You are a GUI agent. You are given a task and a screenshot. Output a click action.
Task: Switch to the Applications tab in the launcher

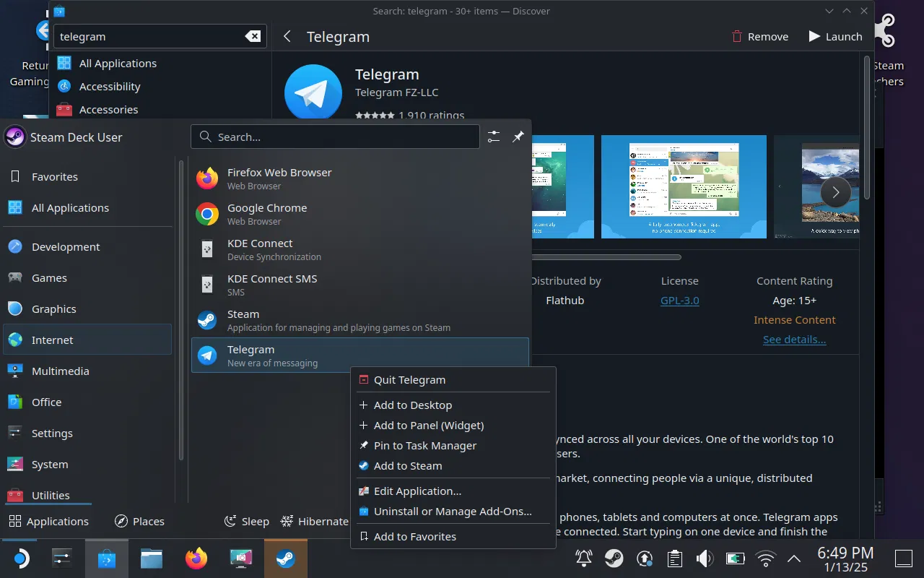point(48,522)
